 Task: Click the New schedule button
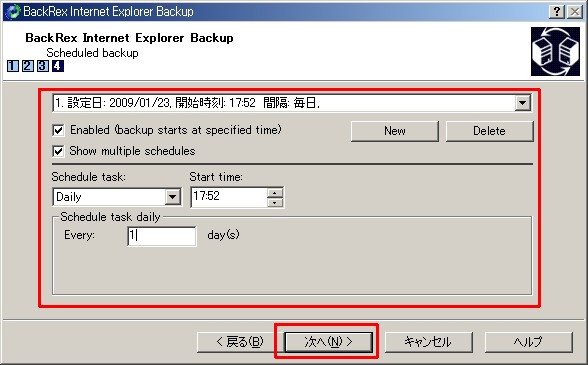pos(394,131)
